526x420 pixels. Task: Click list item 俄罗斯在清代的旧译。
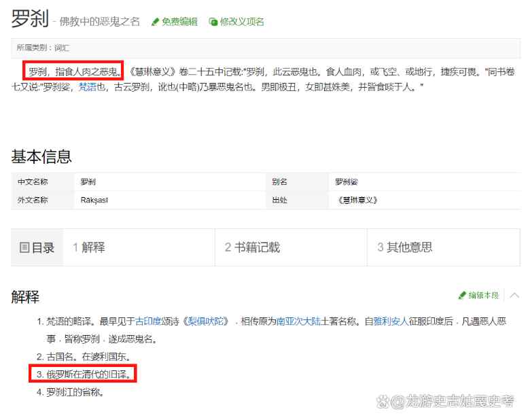pos(84,374)
